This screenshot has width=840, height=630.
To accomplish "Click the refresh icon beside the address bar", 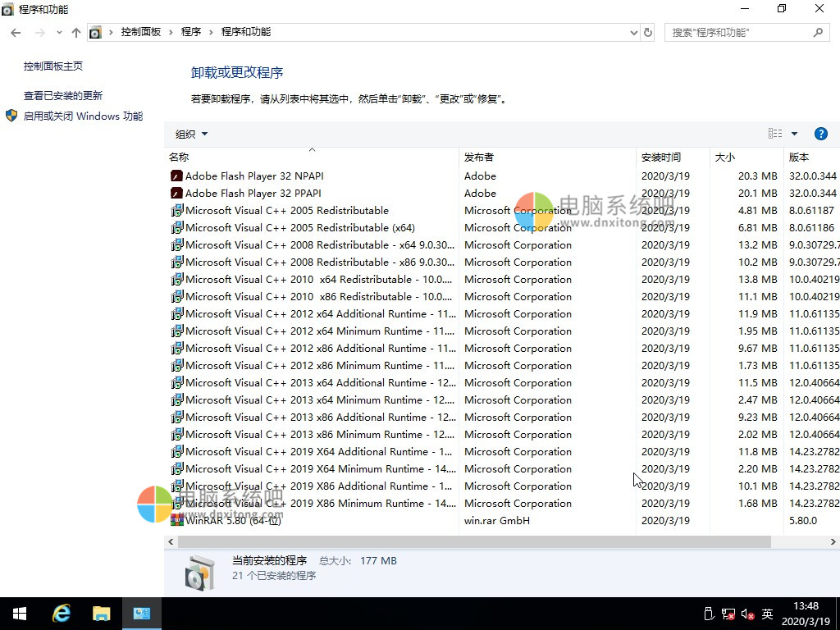I will point(647,32).
